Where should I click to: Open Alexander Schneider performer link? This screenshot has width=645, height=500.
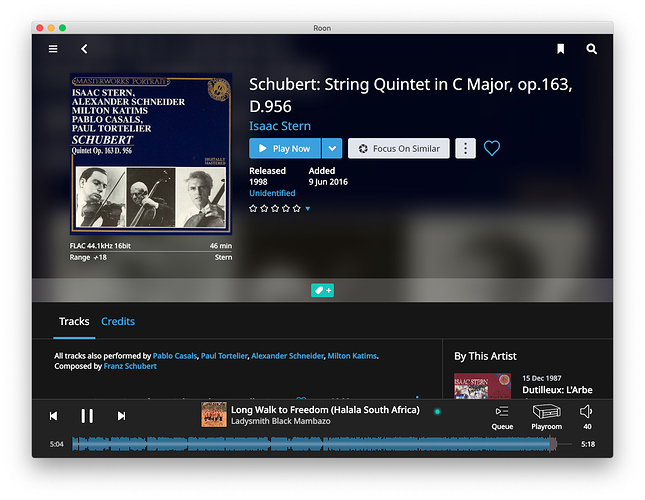[x=288, y=356]
